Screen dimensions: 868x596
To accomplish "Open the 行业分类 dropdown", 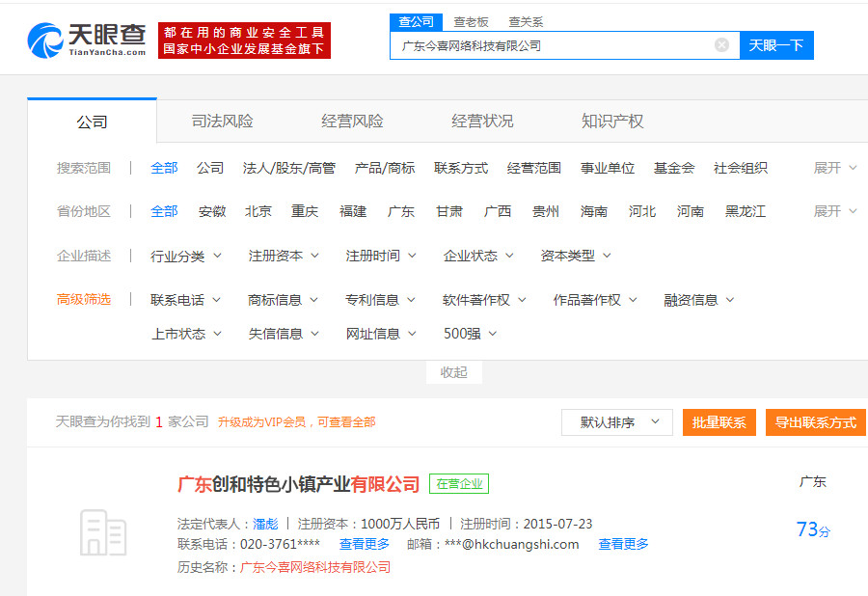I will (x=186, y=256).
